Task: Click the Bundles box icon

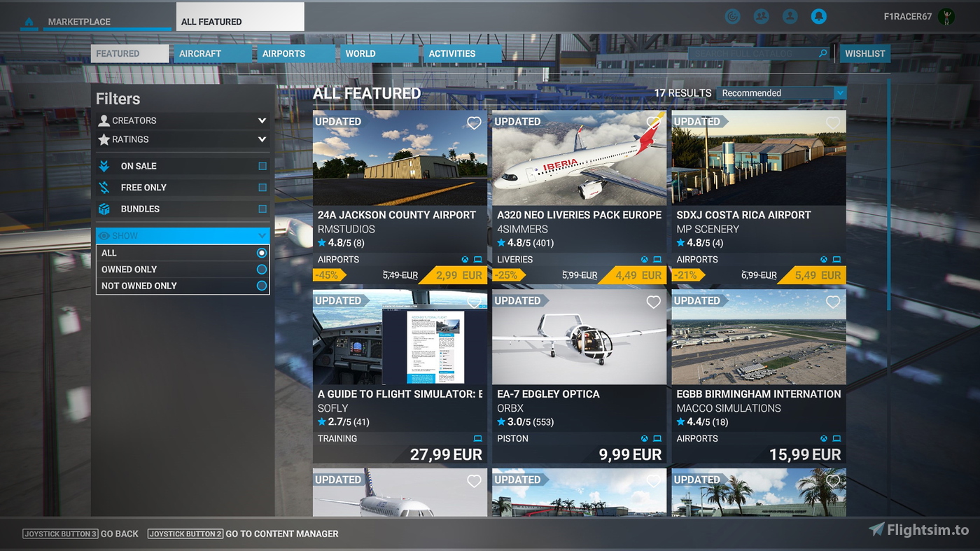Action: click(x=104, y=209)
